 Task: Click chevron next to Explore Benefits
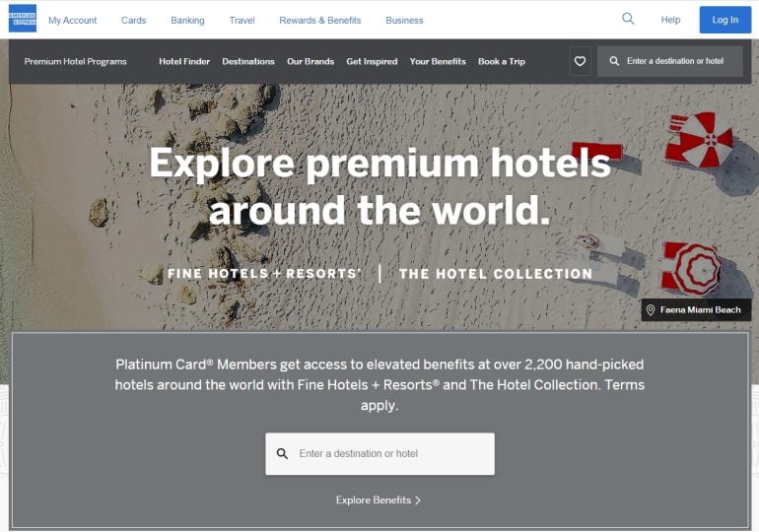(x=418, y=500)
